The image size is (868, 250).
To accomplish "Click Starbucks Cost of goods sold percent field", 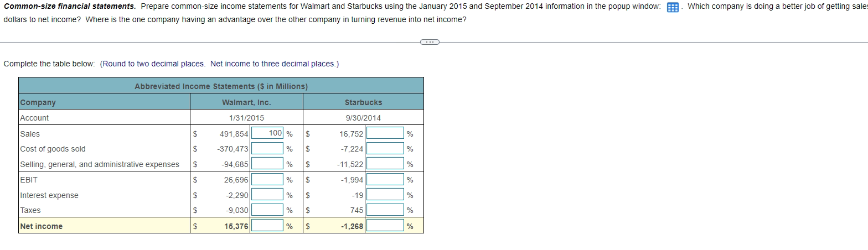I will (x=385, y=148).
